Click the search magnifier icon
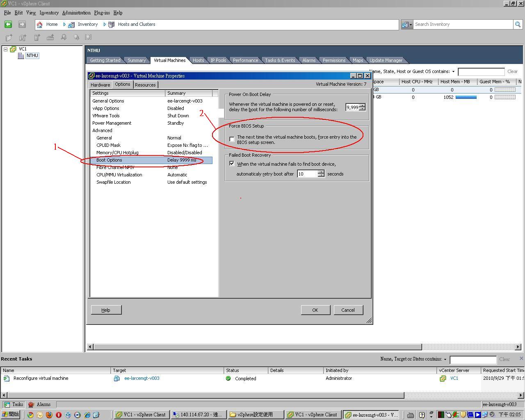Screen dimensions: 525x420 pos(518,25)
